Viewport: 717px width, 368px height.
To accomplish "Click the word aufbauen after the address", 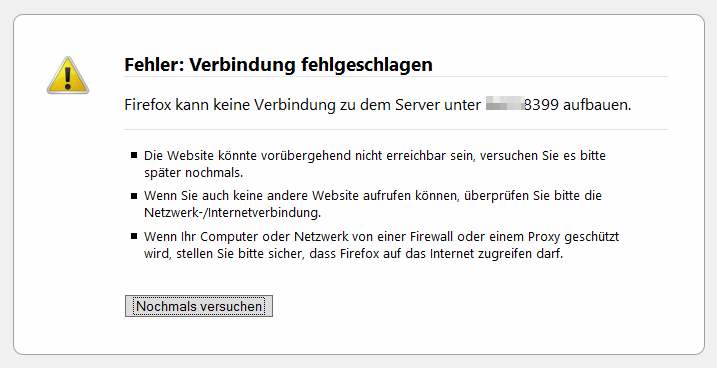I will click(597, 105).
